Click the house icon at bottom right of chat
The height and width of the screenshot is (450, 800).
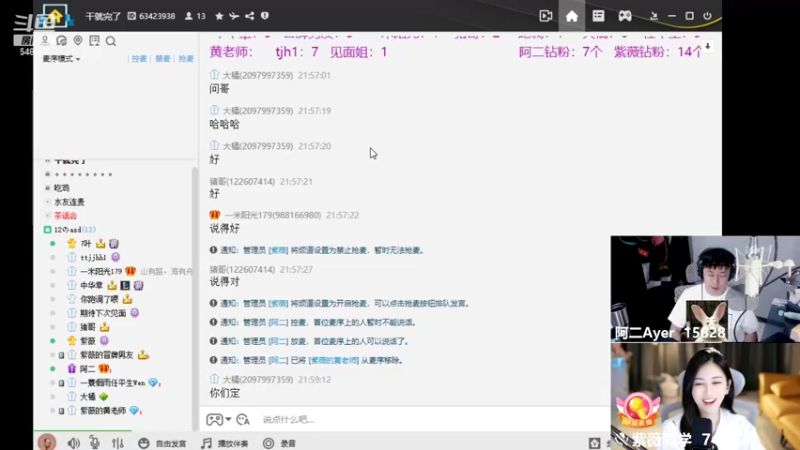pos(594,443)
